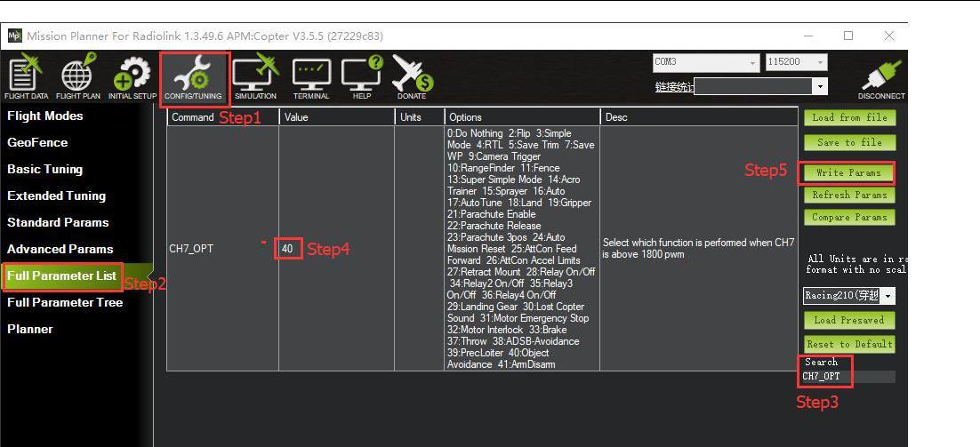The image size is (980, 447).
Task: Open the Simulation screen
Action: (255, 76)
